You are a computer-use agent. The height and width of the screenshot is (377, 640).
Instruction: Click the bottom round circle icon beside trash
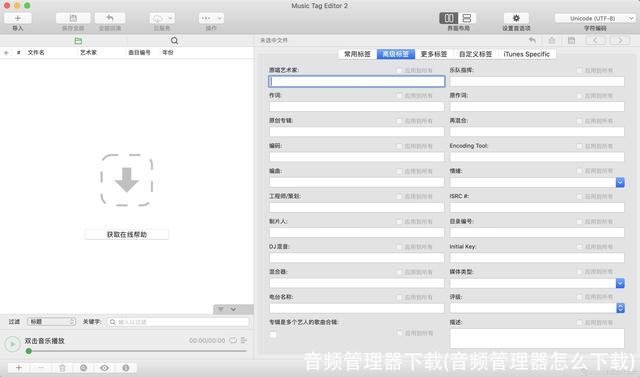[83, 368]
